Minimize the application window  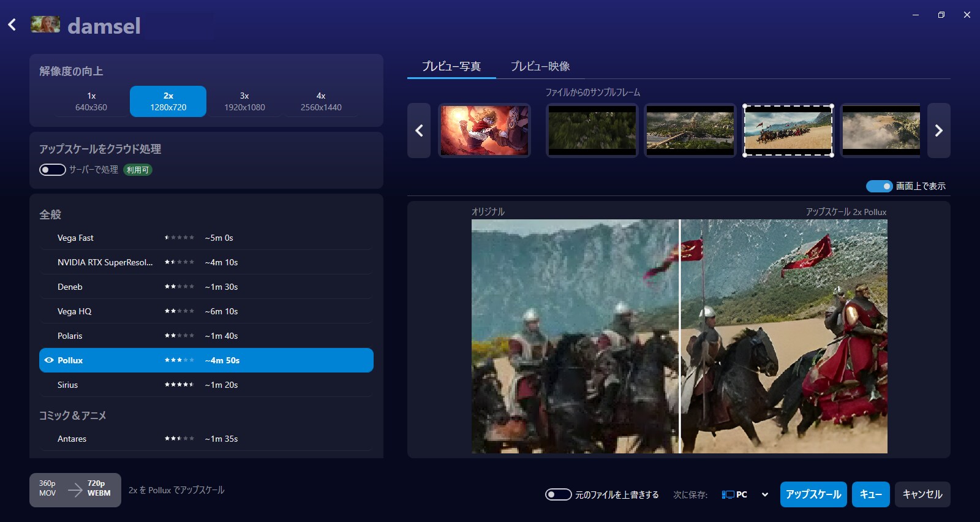click(x=916, y=15)
